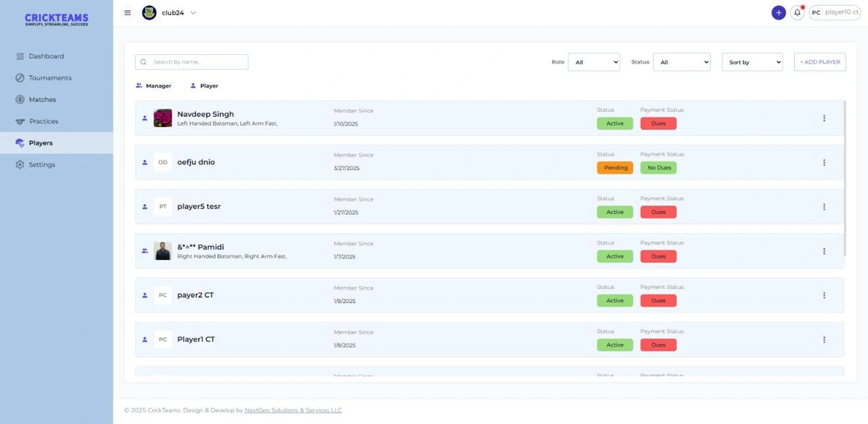Click Navdeep Singh's profile photo
Screen dimensions: 868x424
click(163, 118)
